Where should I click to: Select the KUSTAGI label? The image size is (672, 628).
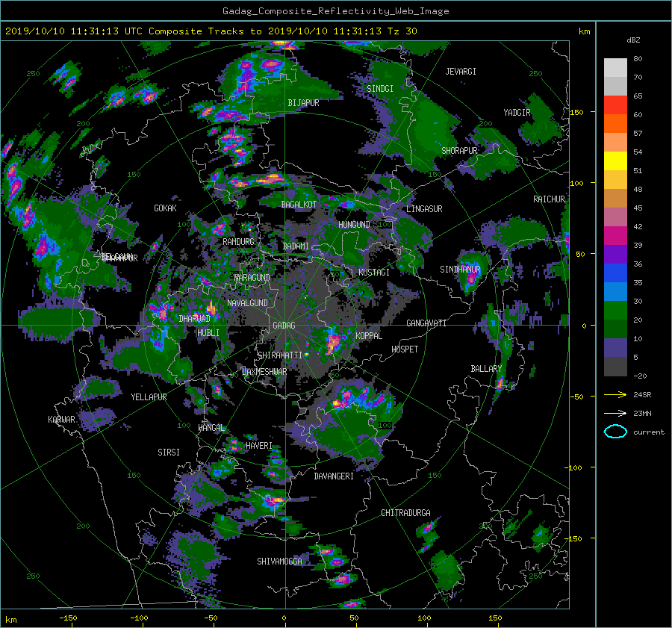coord(374,273)
